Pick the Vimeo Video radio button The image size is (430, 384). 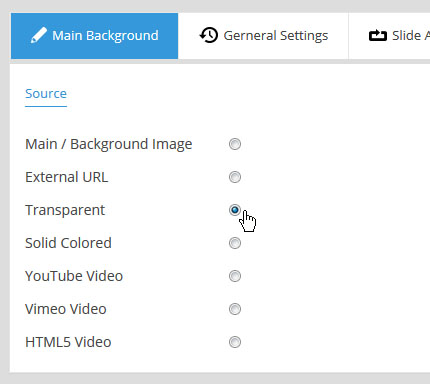[x=235, y=309]
